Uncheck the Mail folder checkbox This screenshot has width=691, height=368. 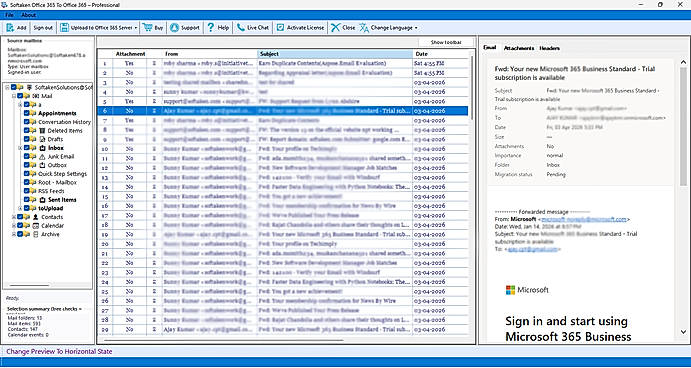[20, 96]
